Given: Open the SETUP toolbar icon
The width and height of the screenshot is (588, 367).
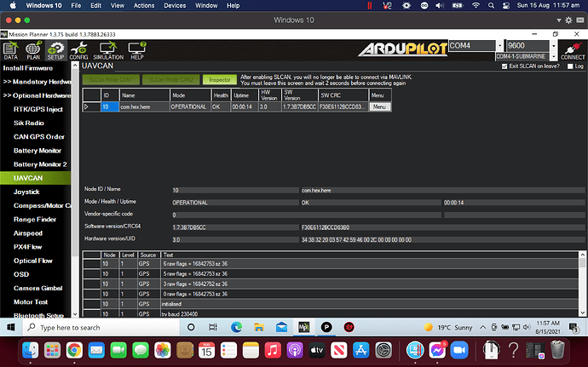Looking at the screenshot, I should click(x=55, y=50).
